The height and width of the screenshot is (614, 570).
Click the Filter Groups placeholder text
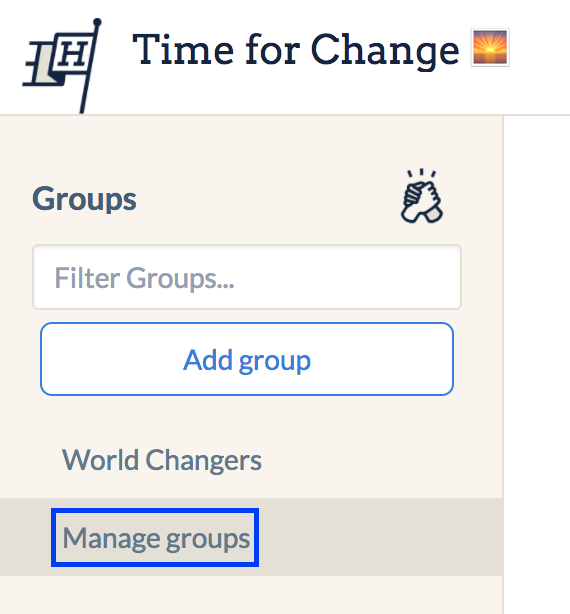pyautogui.click(x=144, y=278)
